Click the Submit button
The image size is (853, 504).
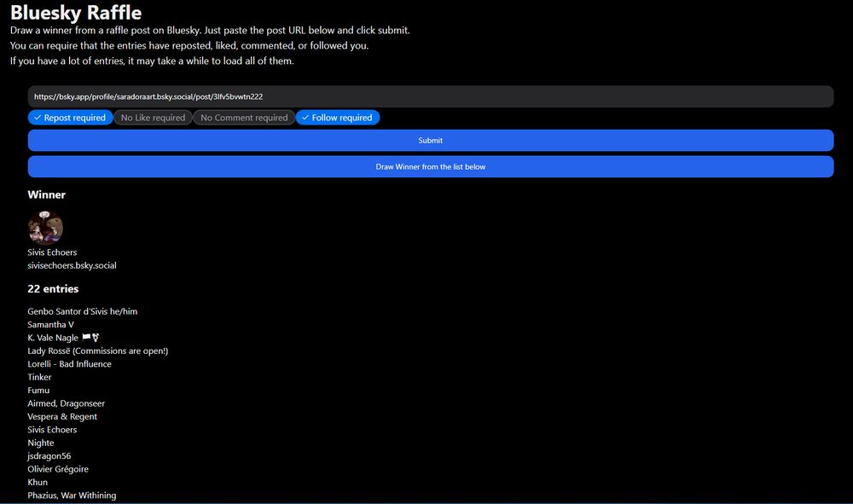click(x=430, y=140)
